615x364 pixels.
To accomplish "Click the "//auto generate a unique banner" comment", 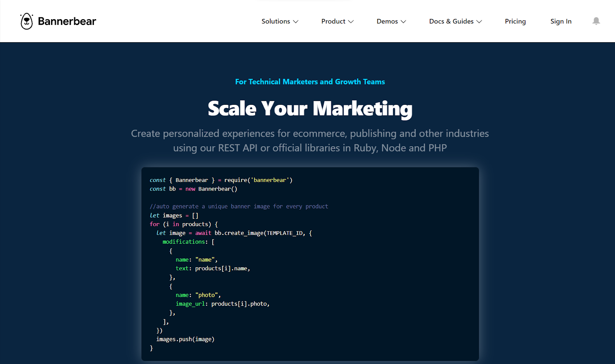I will (x=239, y=207).
